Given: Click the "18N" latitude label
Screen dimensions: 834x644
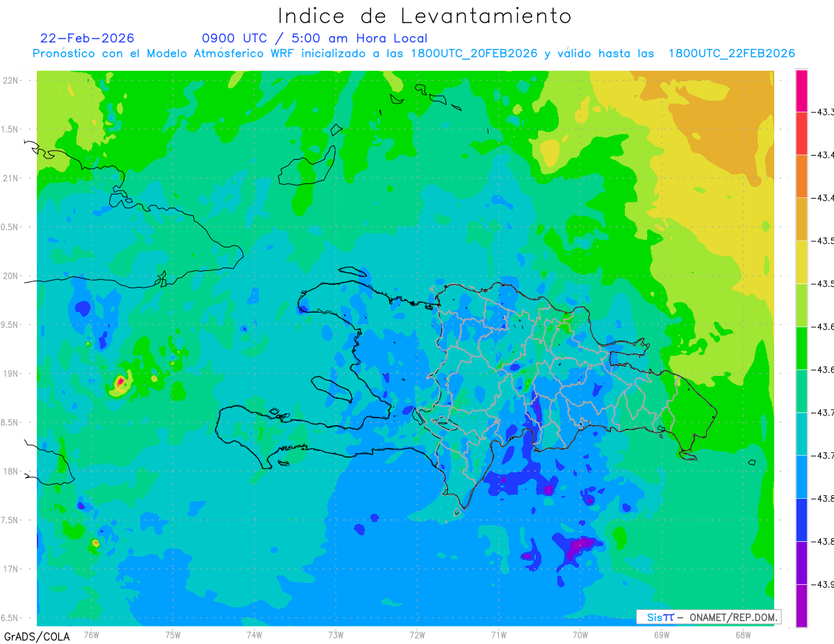Looking at the screenshot, I should pyautogui.click(x=10, y=472).
